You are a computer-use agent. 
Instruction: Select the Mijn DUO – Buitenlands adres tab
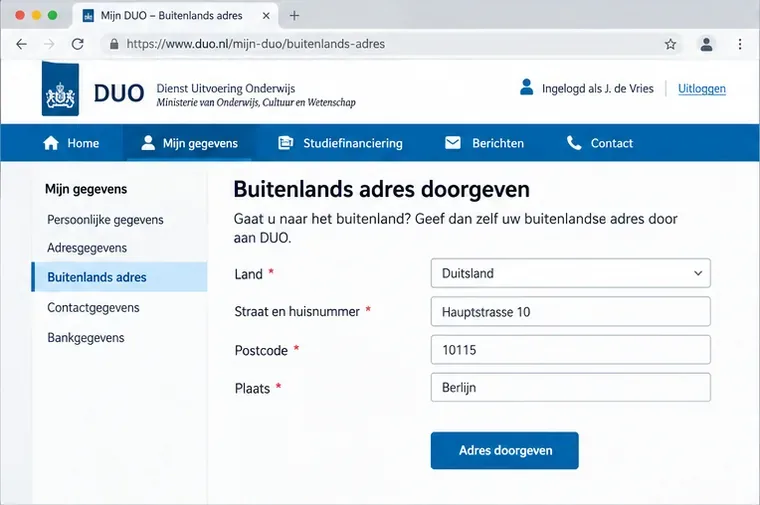175,16
